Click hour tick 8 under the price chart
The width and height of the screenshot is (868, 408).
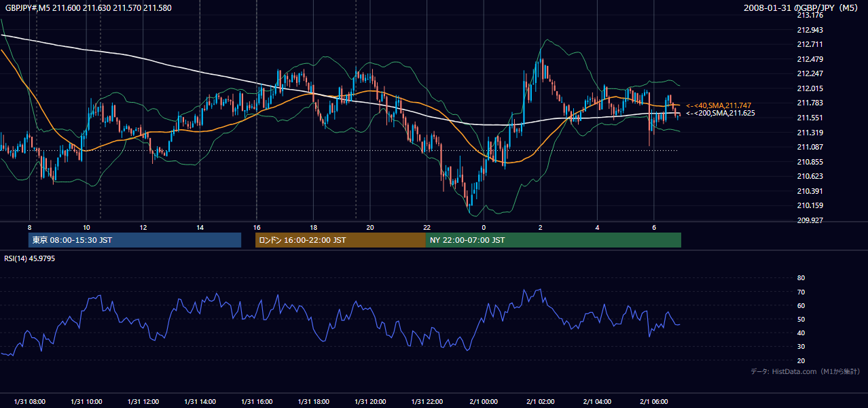pyautogui.click(x=30, y=227)
